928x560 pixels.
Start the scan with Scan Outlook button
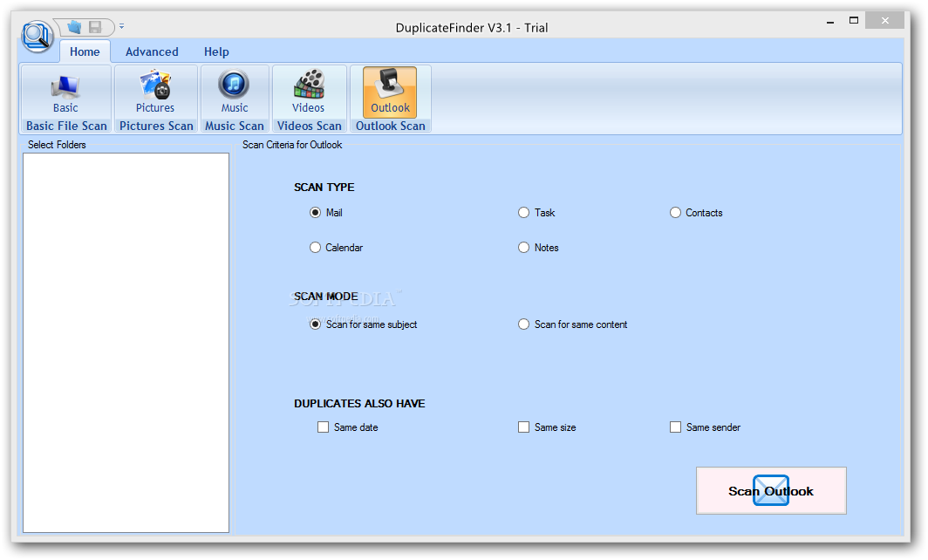click(x=771, y=491)
